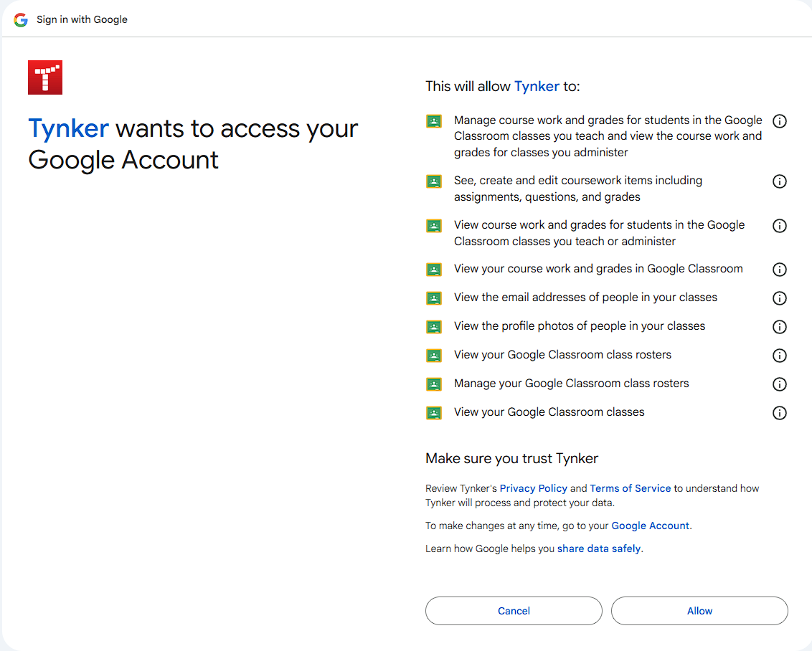This screenshot has height=651, width=812.
Task: Click 'View your Google Classroom classes' text
Action: pyautogui.click(x=549, y=412)
